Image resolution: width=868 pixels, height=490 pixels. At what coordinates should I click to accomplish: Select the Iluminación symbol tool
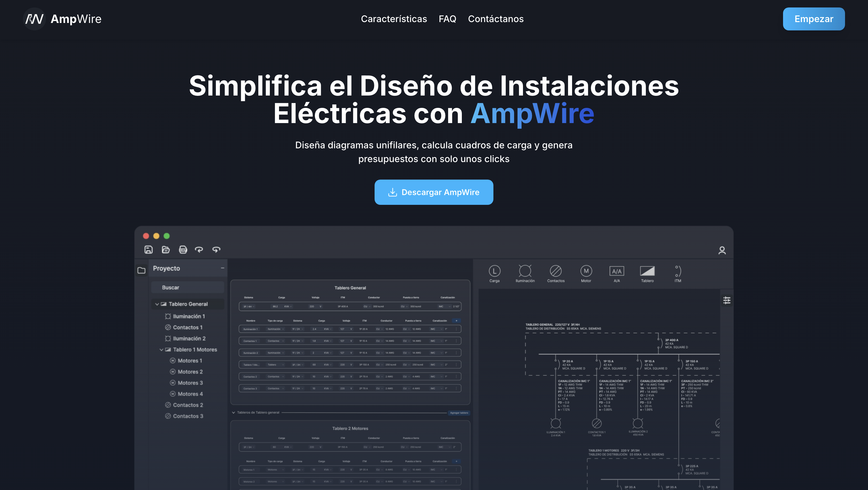tap(525, 273)
